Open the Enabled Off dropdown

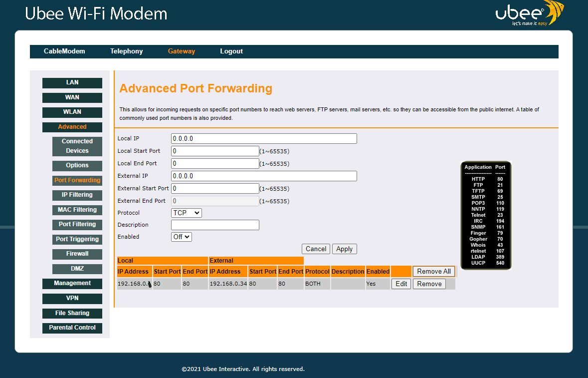point(182,237)
